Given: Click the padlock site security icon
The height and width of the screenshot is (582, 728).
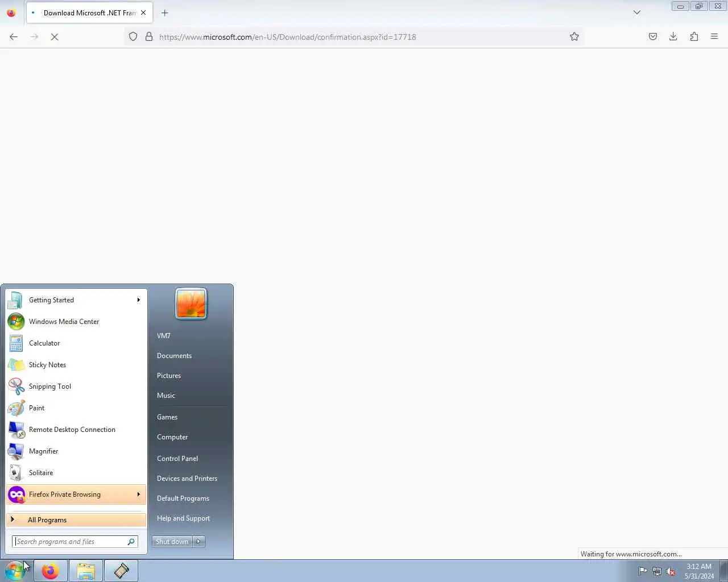Looking at the screenshot, I should tap(149, 36).
